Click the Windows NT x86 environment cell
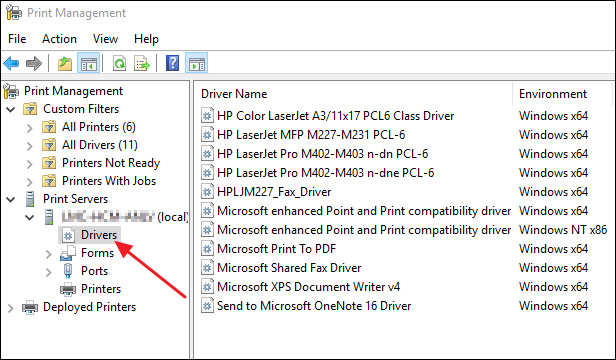The width and height of the screenshot is (616, 360). (563, 230)
